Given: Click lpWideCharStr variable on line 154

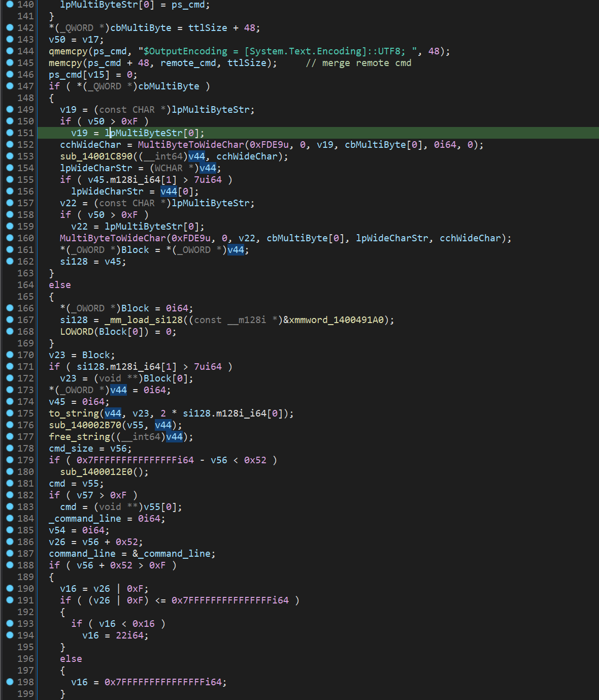Looking at the screenshot, I should coord(96,168).
